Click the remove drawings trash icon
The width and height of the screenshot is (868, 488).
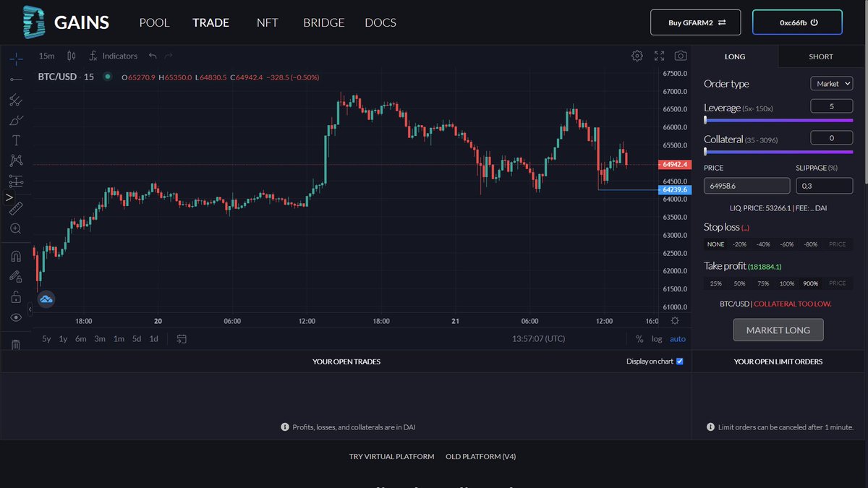(16, 344)
